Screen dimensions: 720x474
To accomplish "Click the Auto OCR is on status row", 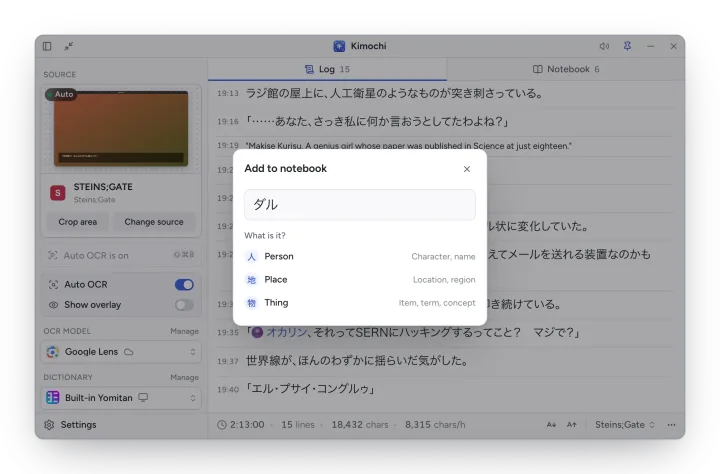I will [121, 255].
